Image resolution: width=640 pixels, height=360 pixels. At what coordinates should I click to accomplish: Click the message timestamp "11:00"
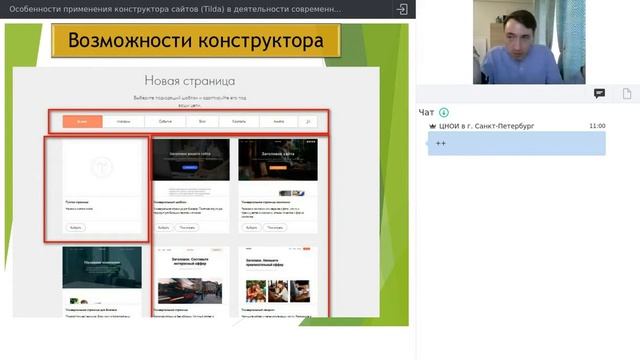click(597, 126)
